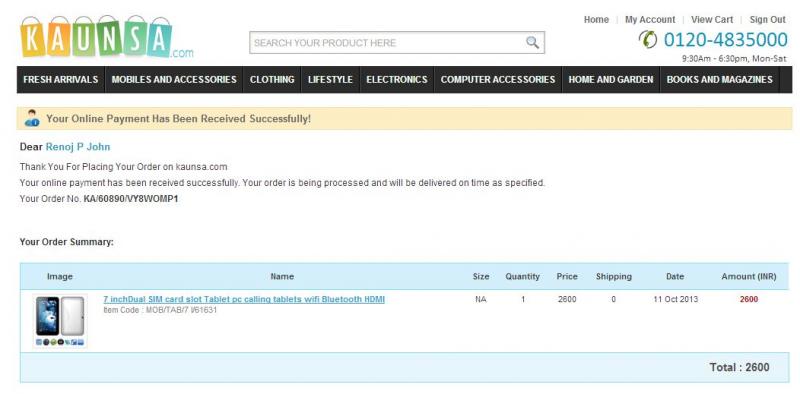Click the Kaunsa.com shopping bags logo
The height and width of the screenshot is (394, 800).
coord(107,37)
